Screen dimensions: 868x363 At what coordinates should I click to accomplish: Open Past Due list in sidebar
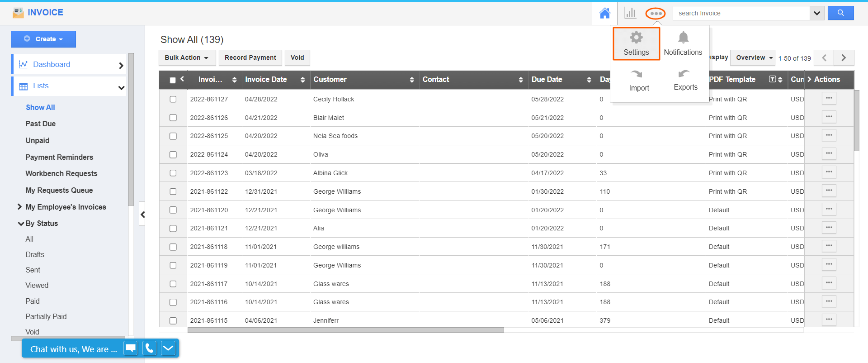click(x=41, y=124)
